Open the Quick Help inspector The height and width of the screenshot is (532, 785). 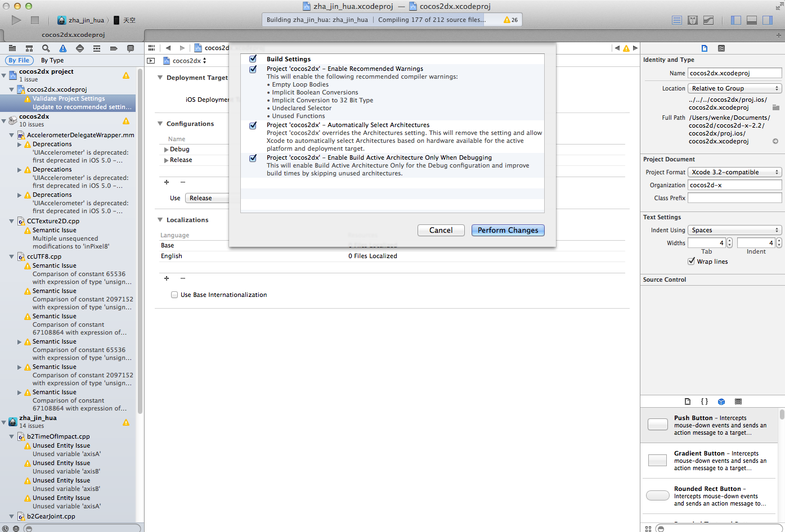tap(721, 48)
